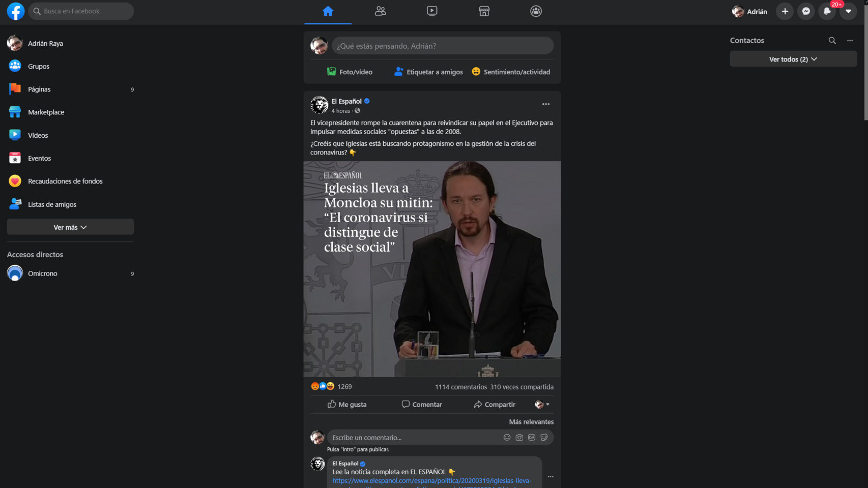Insert an emoji in the comment box
The image size is (868, 488).
pos(507,437)
